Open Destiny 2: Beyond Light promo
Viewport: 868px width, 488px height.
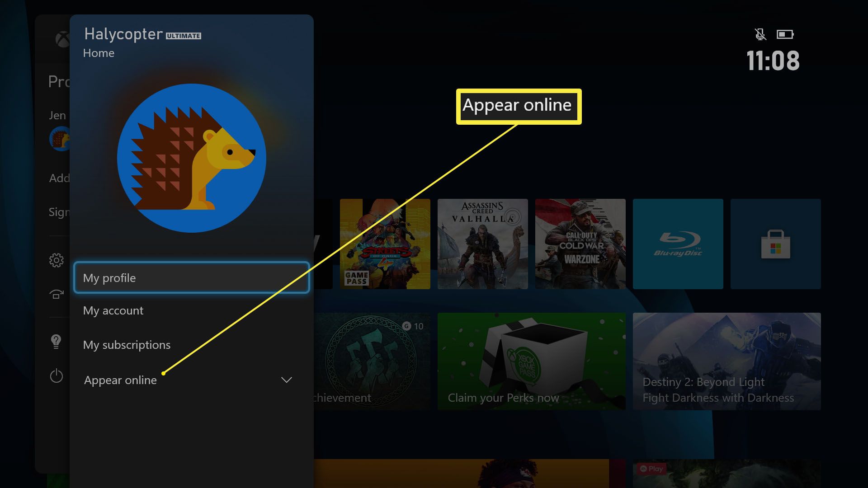coord(726,361)
